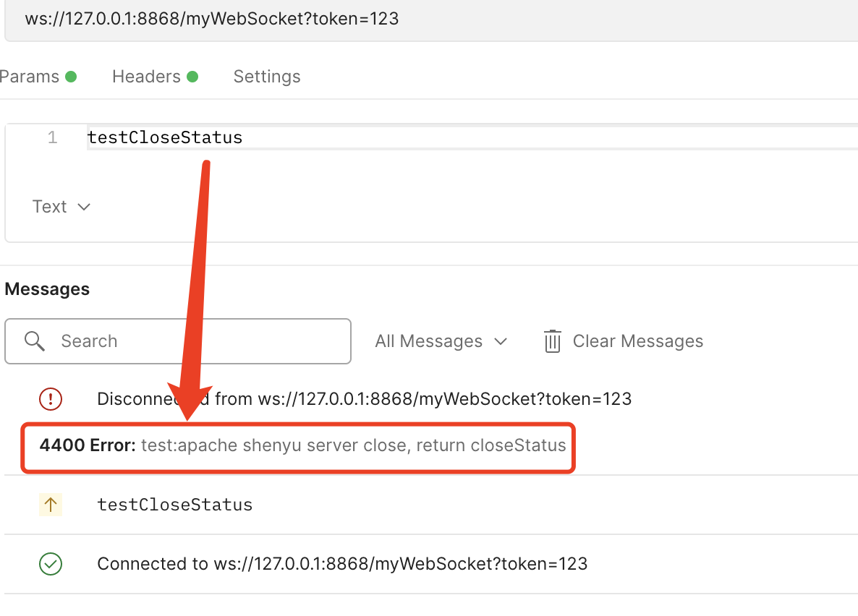Screen dimensions: 858x616
Task: Click the WebSocket URL address field
Action: click(433, 20)
